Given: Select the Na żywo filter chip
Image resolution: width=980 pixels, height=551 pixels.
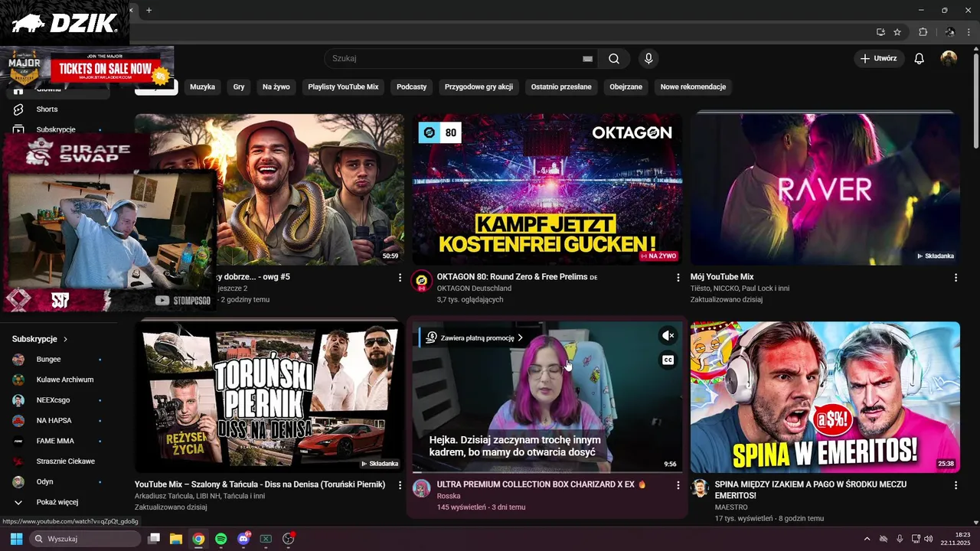Looking at the screenshot, I should [276, 87].
